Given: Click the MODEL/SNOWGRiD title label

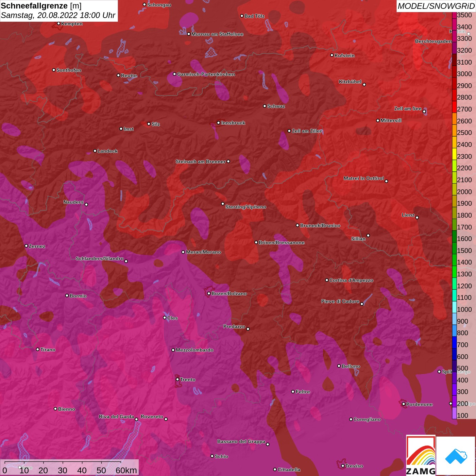Looking at the screenshot, I should [x=436, y=6].
